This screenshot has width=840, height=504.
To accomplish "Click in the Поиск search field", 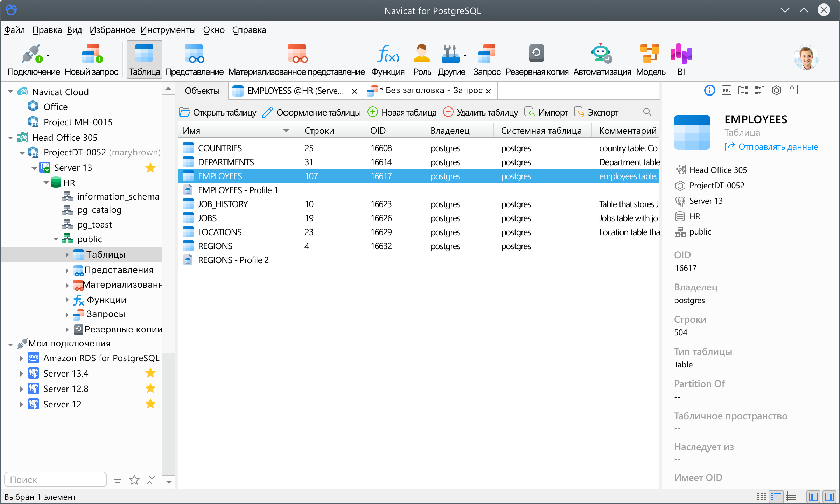I will (x=55, y=479).
